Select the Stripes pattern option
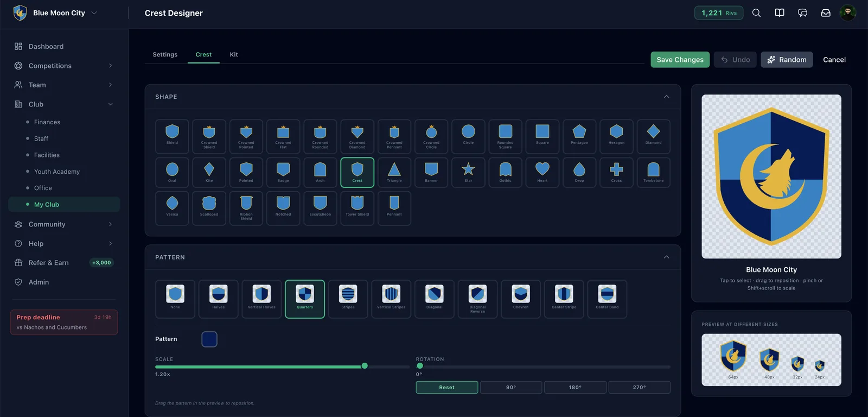This screenshot has height=417, width=868. pyautogui.click(x=348, y=299)
